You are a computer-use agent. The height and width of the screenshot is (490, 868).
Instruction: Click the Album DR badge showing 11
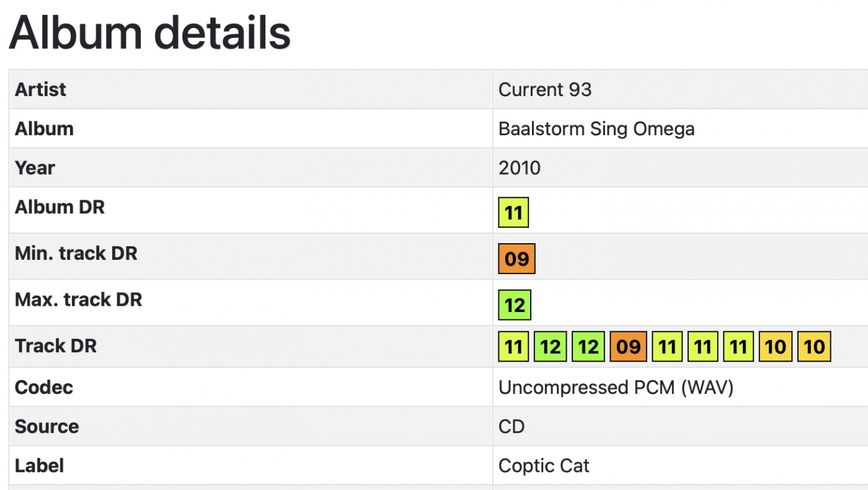click(x=513, y=213)
